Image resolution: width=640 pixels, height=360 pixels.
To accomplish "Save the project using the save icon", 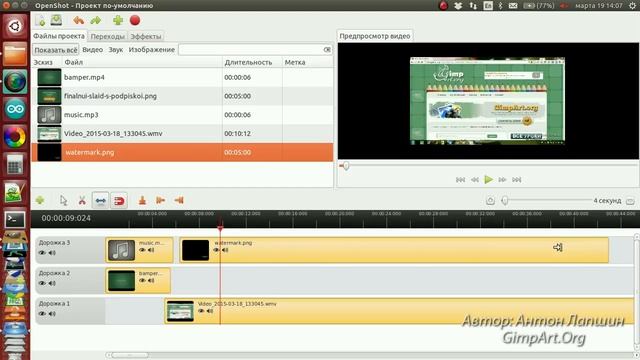I will tap(56, 20).
